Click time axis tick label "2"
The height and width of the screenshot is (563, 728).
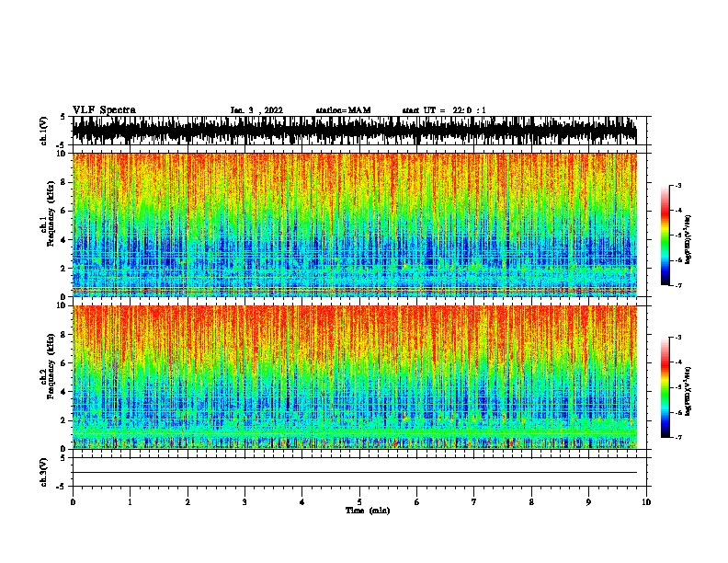188,502
